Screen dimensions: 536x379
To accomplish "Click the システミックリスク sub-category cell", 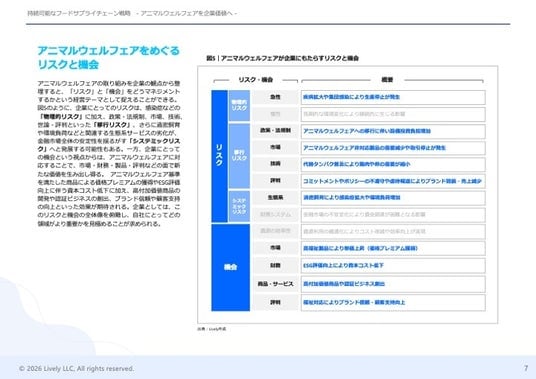I will click(x=239, y=206).
